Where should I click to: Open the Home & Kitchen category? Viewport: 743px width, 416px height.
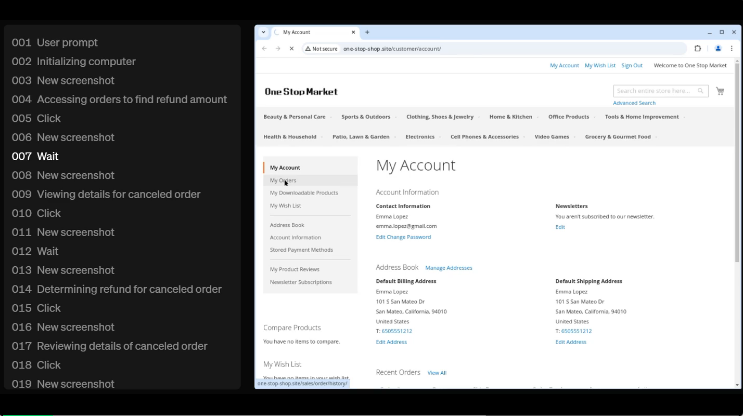(x=510, y=117)
